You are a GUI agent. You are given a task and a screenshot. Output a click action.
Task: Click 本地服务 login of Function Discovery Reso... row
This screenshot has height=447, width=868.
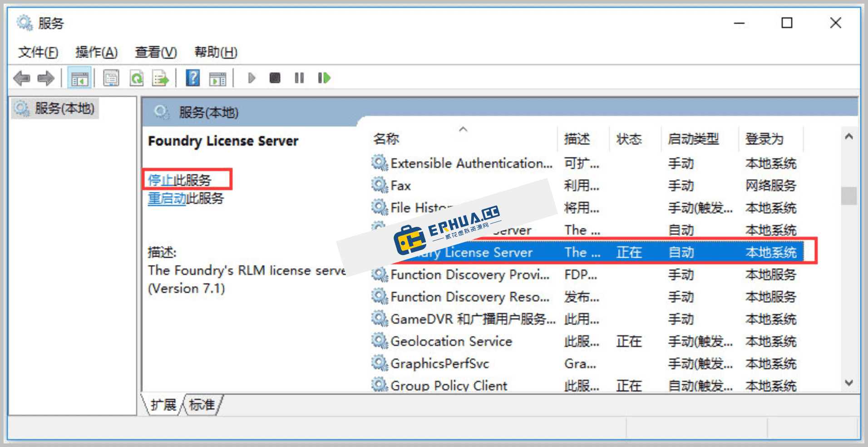click(770, 296)
